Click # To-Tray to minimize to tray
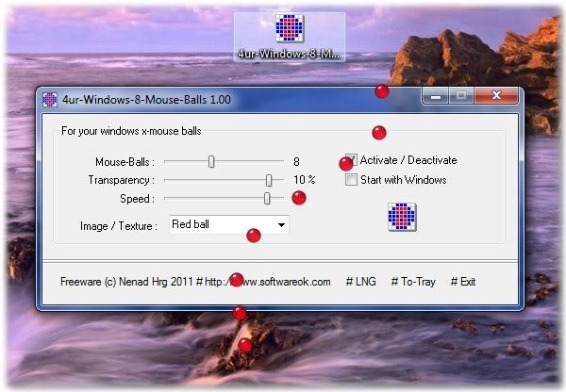Screen dimensions: 566x392 pyautogui.click(x=413, y=282)
